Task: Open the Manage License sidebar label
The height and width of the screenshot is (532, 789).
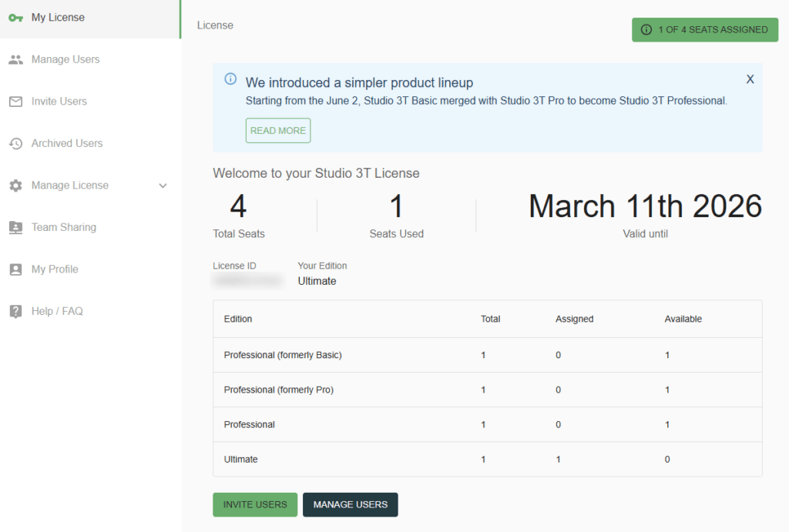Action: (x=70, y=186)
